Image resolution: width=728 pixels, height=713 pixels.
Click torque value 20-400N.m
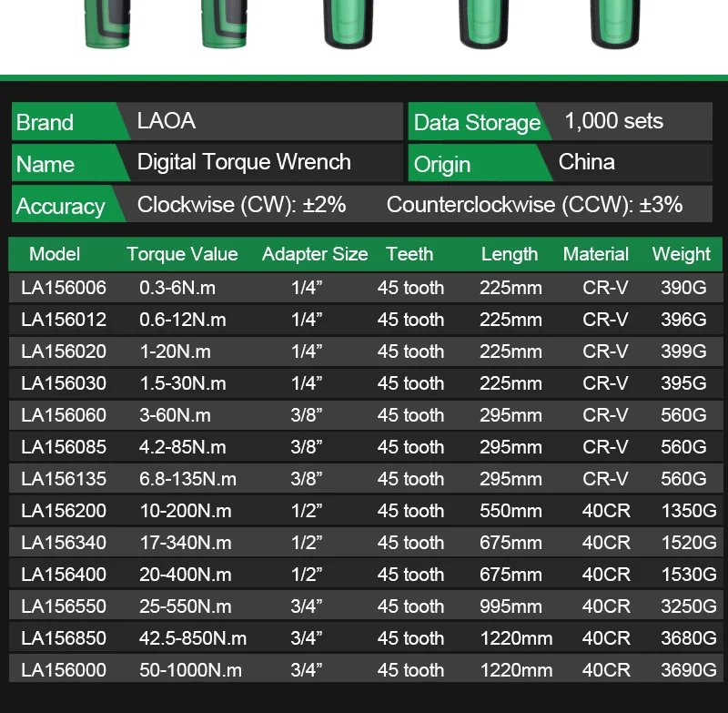coord(186,575)
